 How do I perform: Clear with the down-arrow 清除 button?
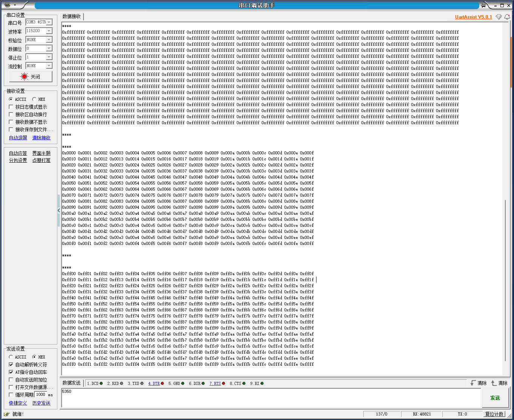point(478,383)
